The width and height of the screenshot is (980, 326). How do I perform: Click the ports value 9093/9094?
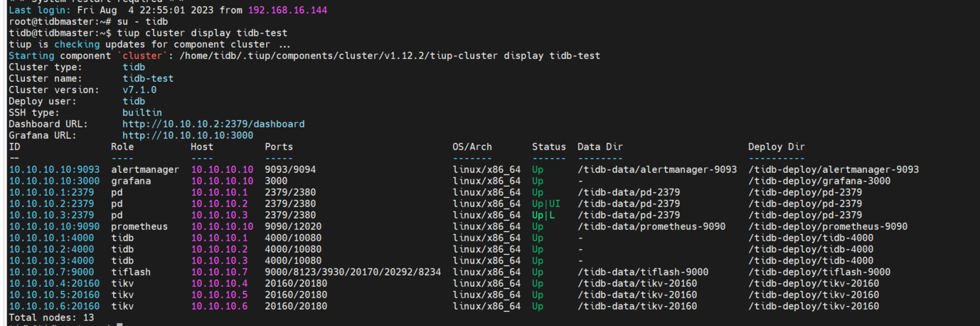point(290,169)
